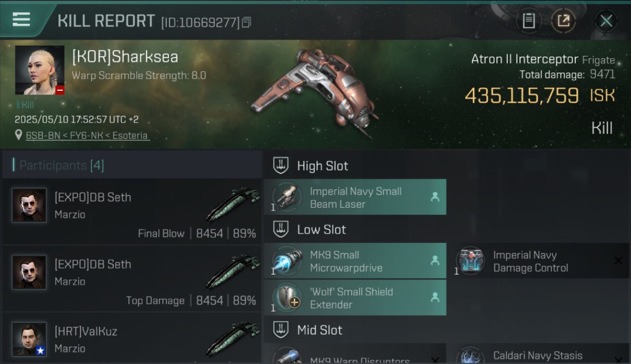
Task: Copy the kill report ID icon
Action: tap(247, 22)
